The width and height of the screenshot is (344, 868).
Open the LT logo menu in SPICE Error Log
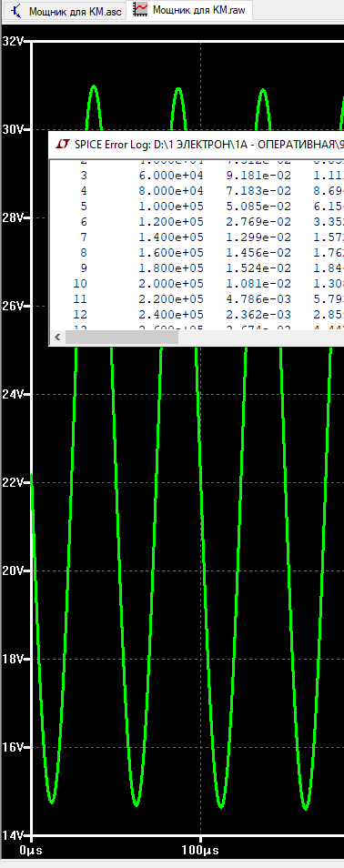click(63, 145)
